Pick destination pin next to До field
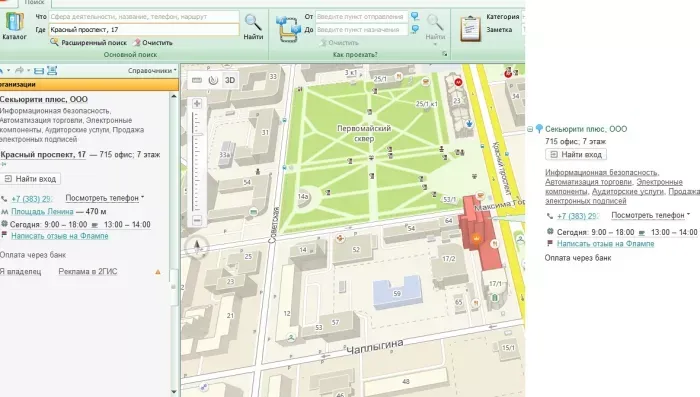Screen dimensions: 700x397 (x=415, y=29)
